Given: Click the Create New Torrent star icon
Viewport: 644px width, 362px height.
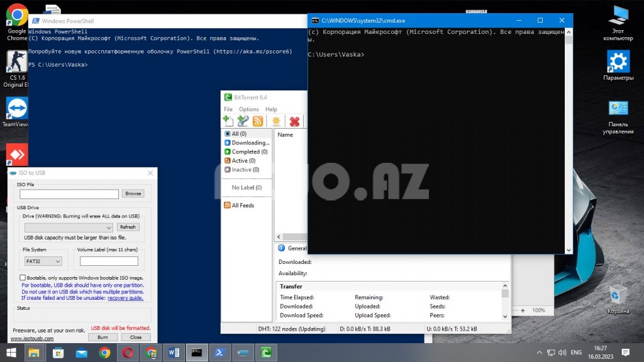Looking at the screenshot, I should pos(275,121).
